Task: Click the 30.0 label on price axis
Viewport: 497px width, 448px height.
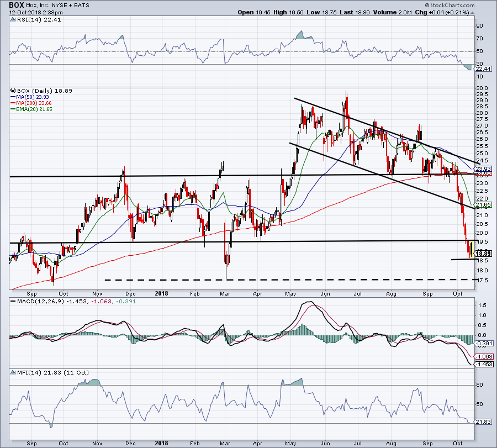Action: point(482,88)
